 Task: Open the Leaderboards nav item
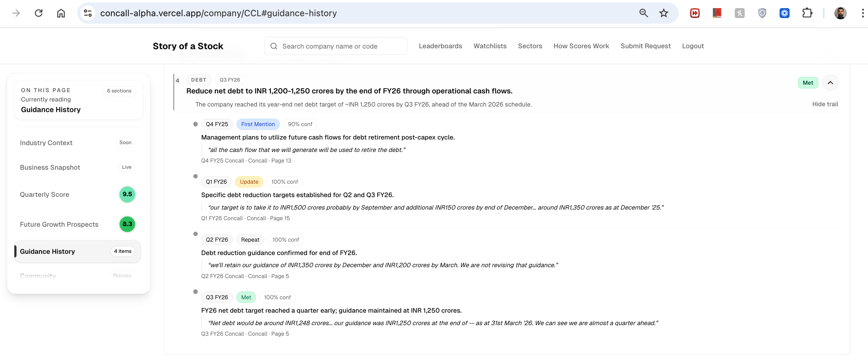click(x=440, y=46)
